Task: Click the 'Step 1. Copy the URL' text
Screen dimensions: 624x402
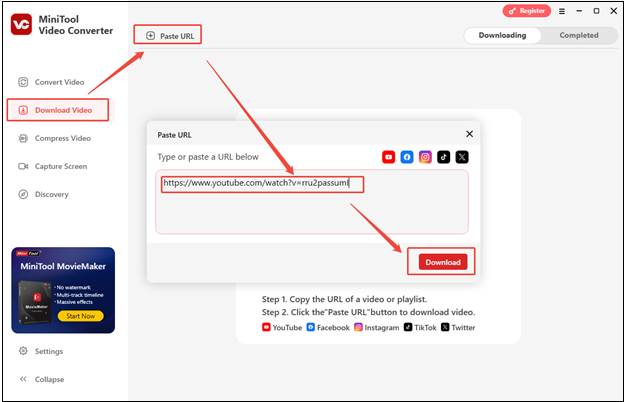Action: 344,299
